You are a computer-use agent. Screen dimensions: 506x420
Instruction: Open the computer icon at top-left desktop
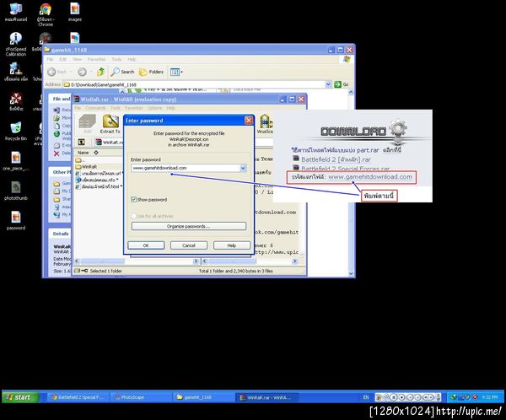[16, 13]
